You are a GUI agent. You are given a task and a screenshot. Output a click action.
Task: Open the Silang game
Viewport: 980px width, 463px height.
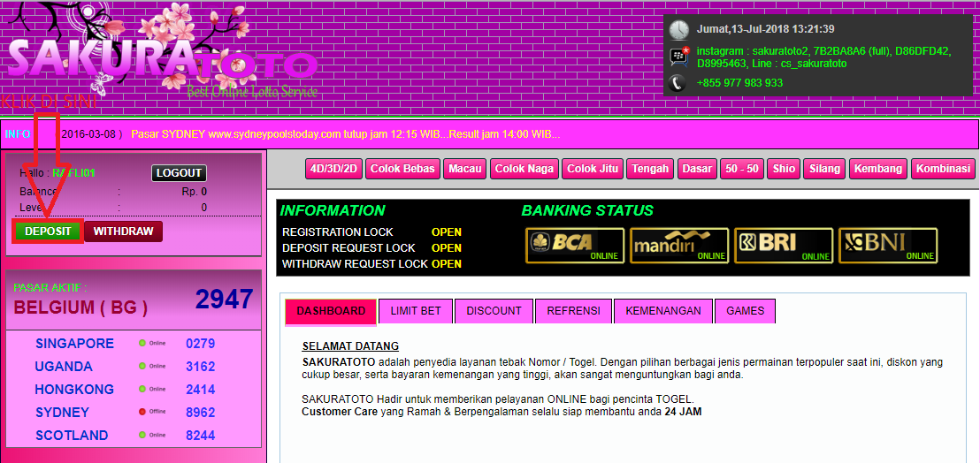coord(825,169)
